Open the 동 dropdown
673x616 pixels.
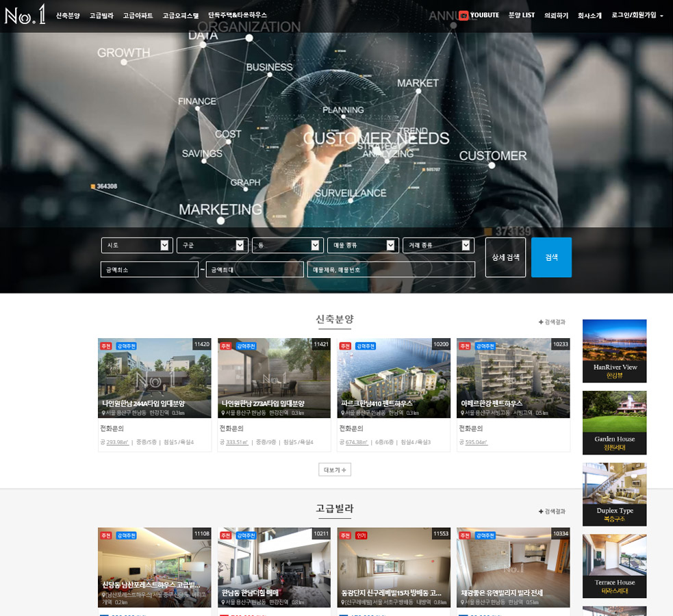288,245
